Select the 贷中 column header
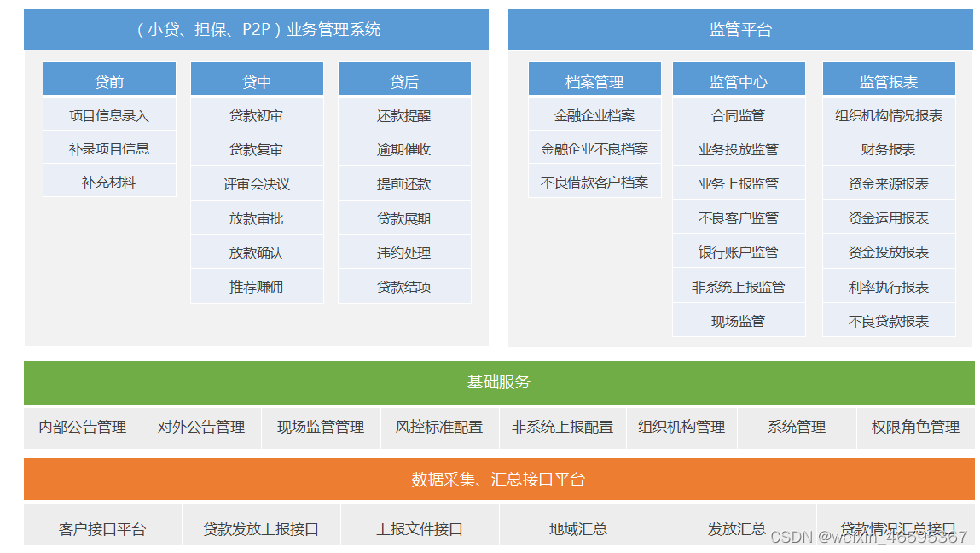 click(257, 79)
